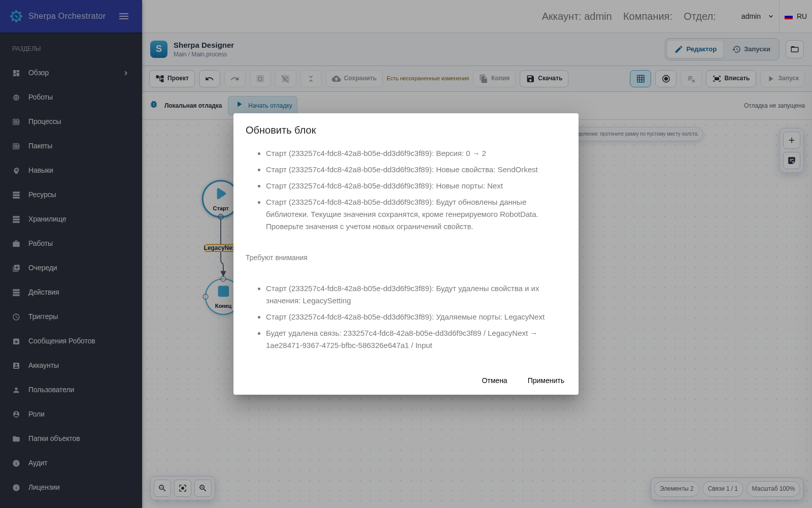Click the redo arrow in toolbar

tap(235, 79)
